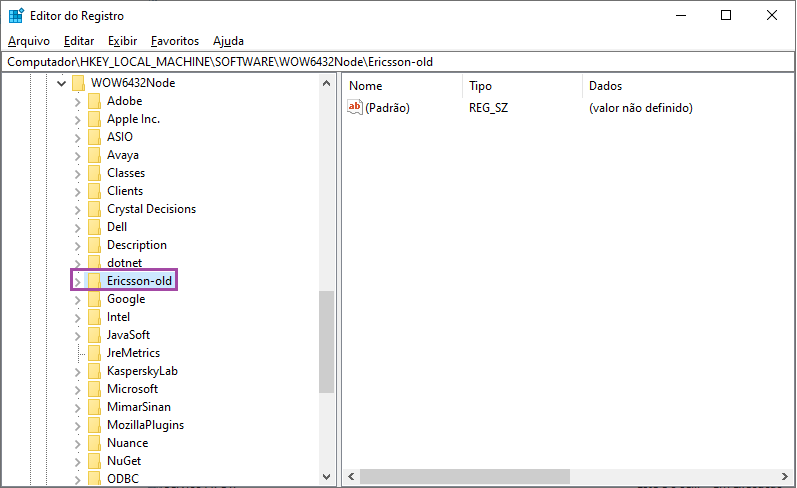Open the Exibir menu

122,41
